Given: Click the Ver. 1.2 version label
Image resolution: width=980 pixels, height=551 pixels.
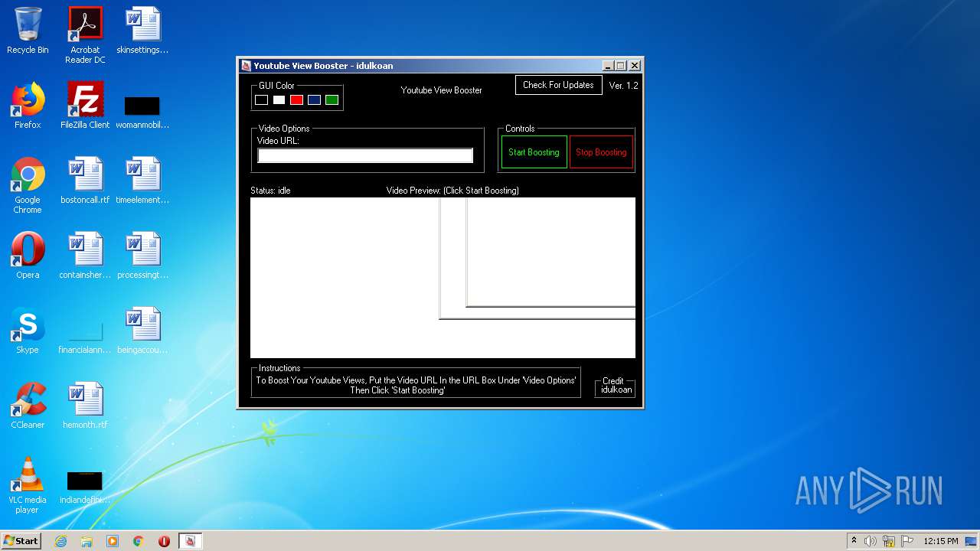Looking at the screenshot, I should (x=623, y=86).
